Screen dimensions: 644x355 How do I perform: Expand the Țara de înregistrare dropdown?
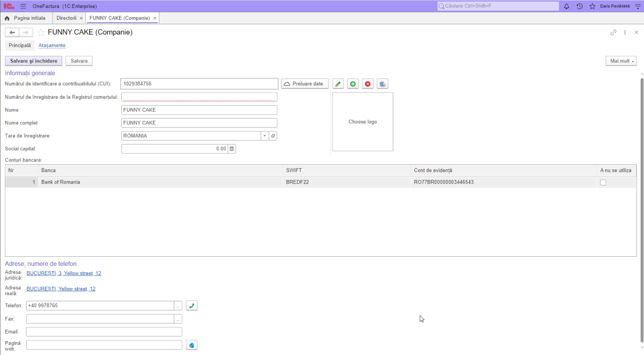pos(265,136)
